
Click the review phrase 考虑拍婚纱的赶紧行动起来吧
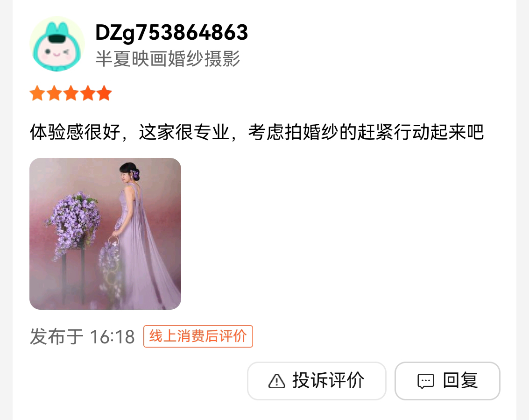[x=366, y=132]
